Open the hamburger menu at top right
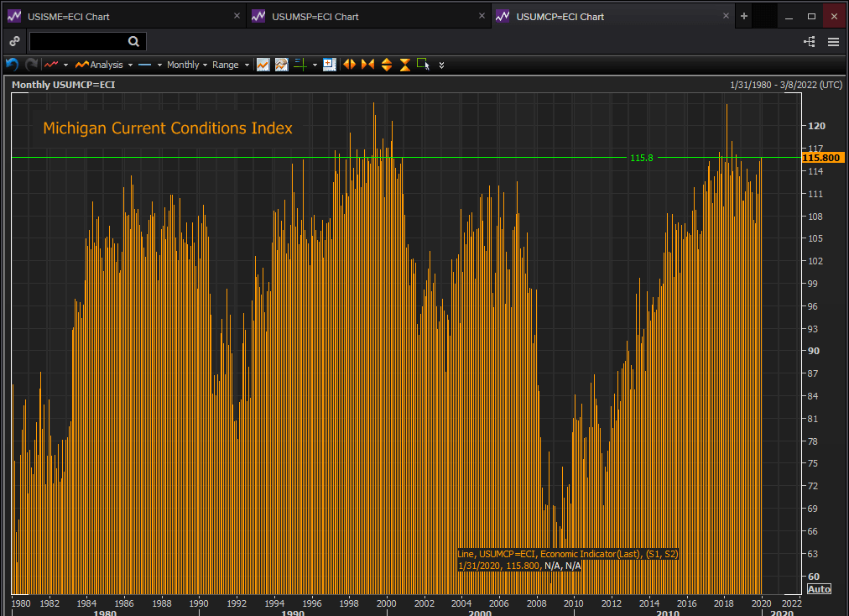This screenshot has width=849, height=616. [x=833, y=42]
